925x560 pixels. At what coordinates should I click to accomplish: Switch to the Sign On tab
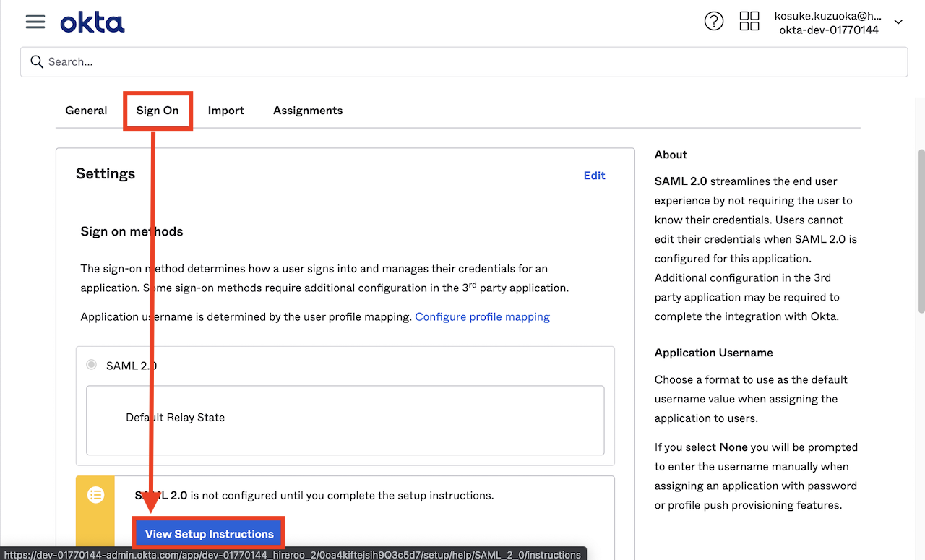pyautogui.click(x=158, y=111)
